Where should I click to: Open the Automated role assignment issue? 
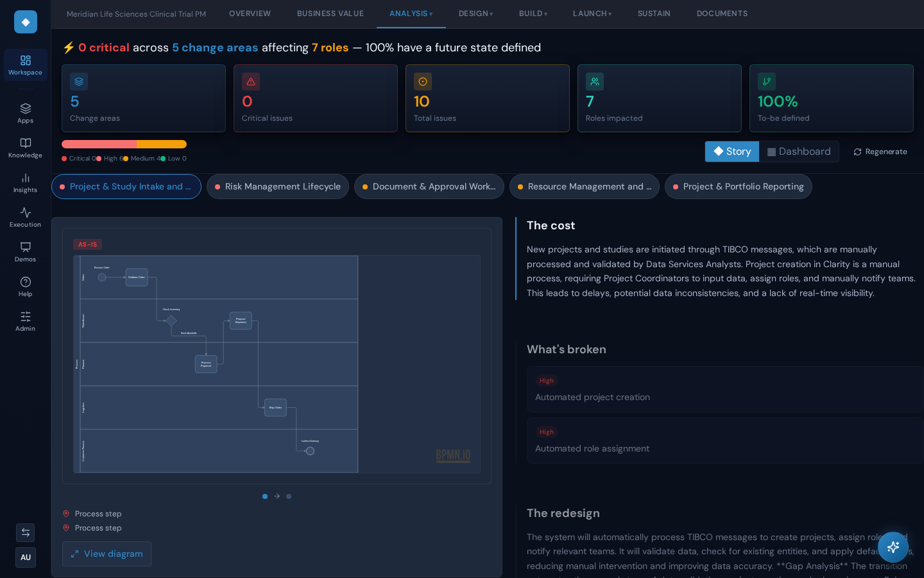tap(724, 441)
